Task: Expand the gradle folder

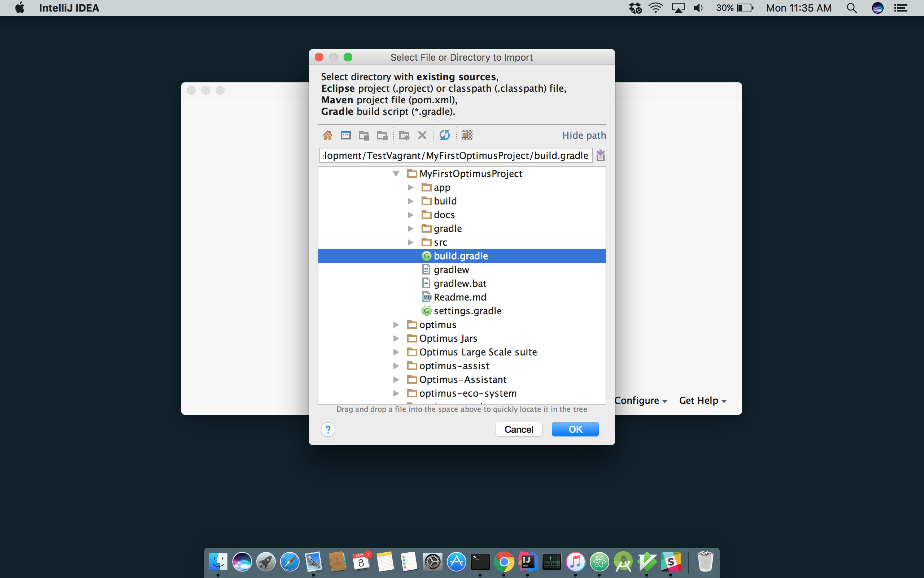Action: point(410,229)
